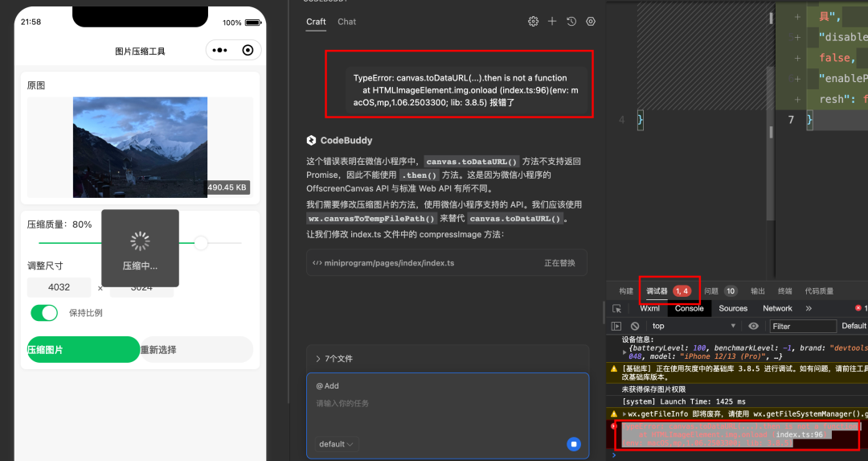Click the yellow warning icon beside 基础库 message
868x461 pixels.
tap(613, 368)
